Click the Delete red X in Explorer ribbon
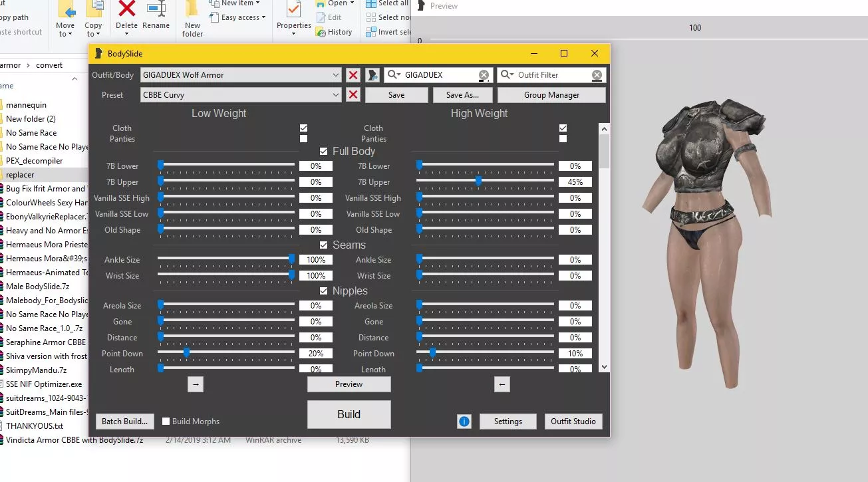 click(x=126, y=9)
